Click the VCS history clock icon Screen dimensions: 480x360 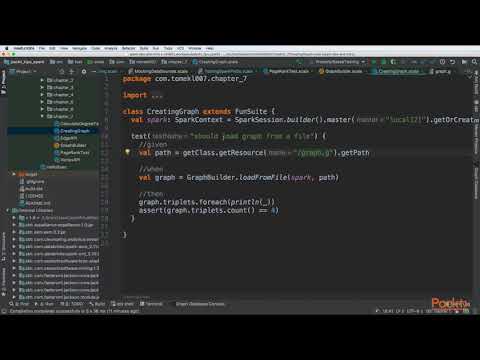(442, 62)
